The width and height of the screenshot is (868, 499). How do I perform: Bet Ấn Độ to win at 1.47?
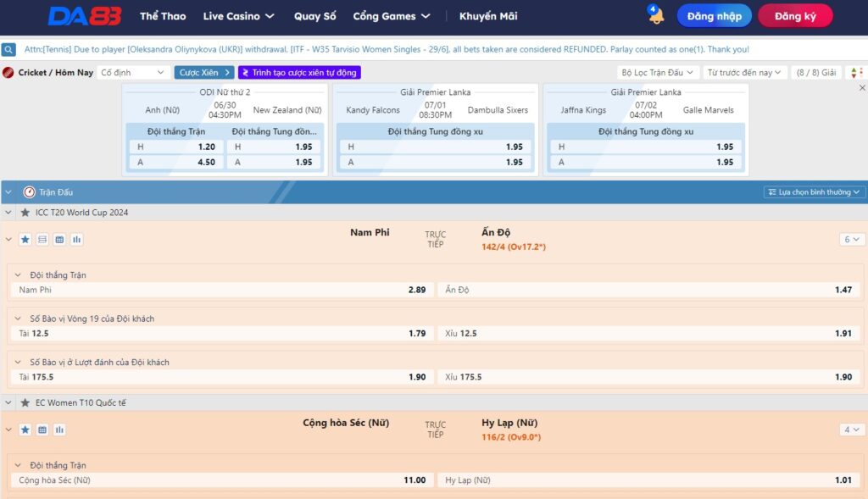pyautogui.click(x=648, y=290)
